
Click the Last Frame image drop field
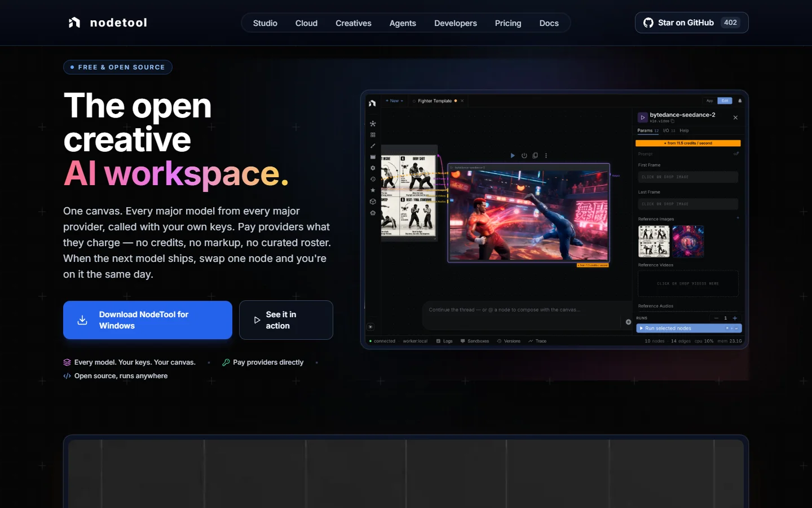point(688,204)
